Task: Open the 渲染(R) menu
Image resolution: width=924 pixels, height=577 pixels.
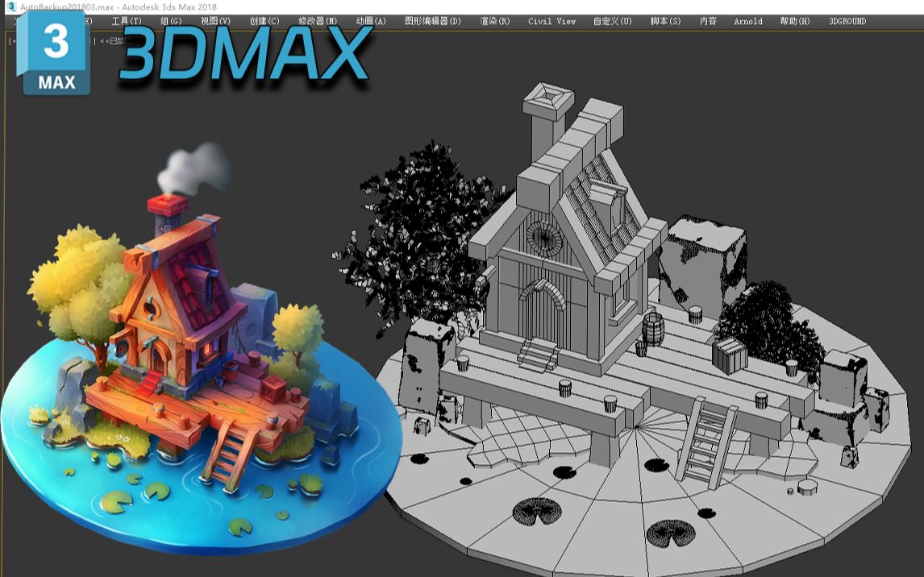Action: [494, 21]
